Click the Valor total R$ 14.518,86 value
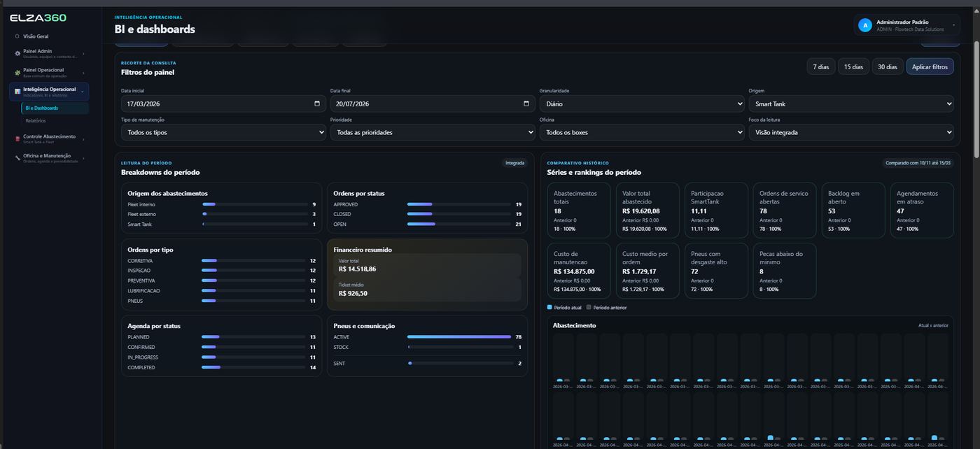The image size is (980, 449). (x=357, y=269)
